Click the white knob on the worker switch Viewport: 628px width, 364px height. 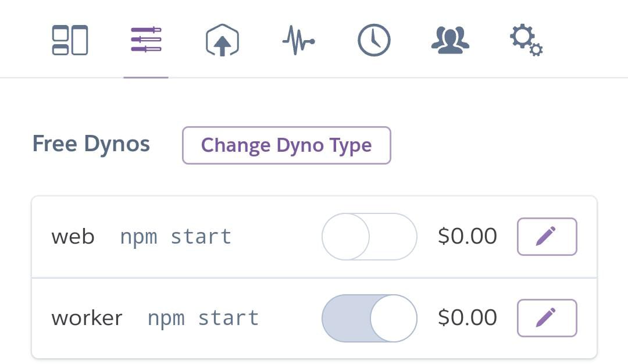click(x=394, y=318)
